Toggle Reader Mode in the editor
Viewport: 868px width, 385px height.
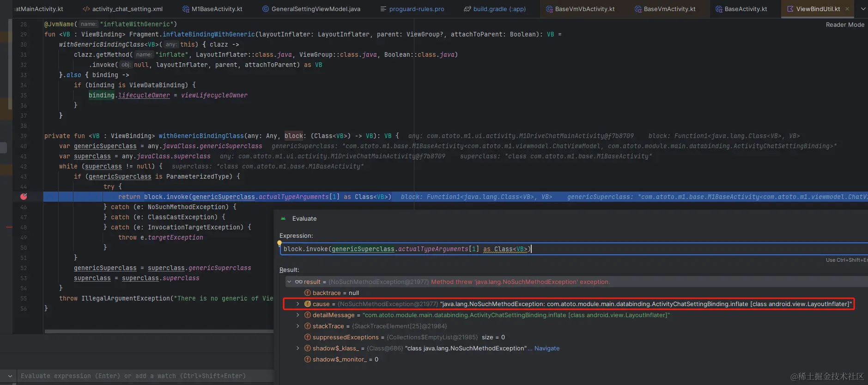845,25
